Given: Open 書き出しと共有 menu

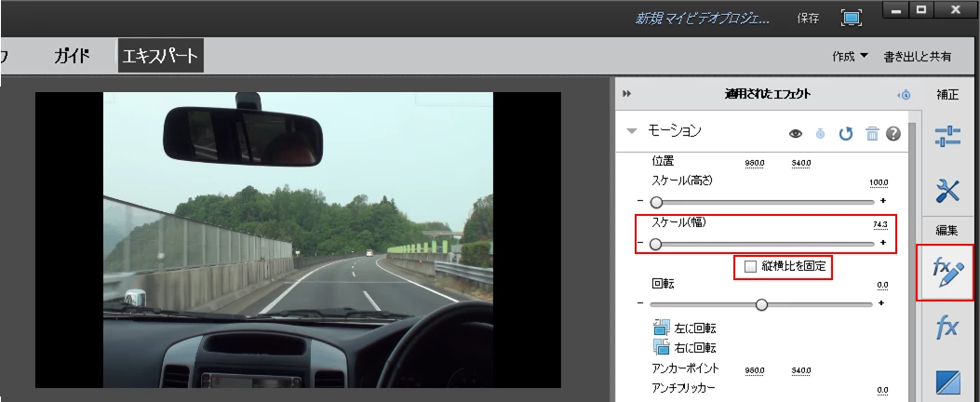Looking at the screenshot, I should point(918,56).
